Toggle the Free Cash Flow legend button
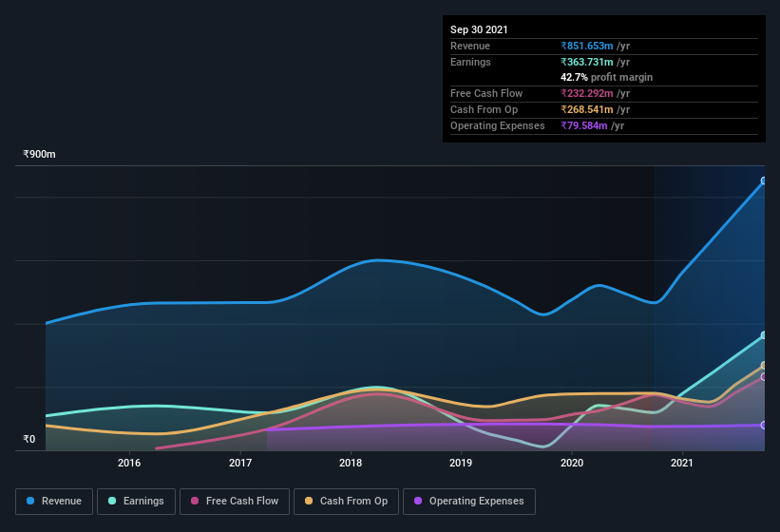 (235, 502)
